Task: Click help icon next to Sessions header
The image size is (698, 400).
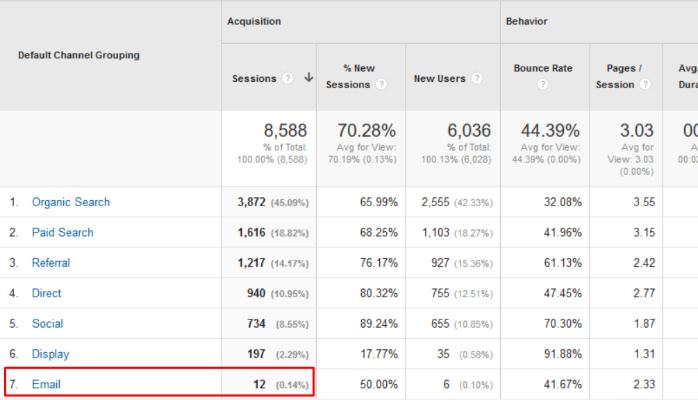Action: (288, 78)
